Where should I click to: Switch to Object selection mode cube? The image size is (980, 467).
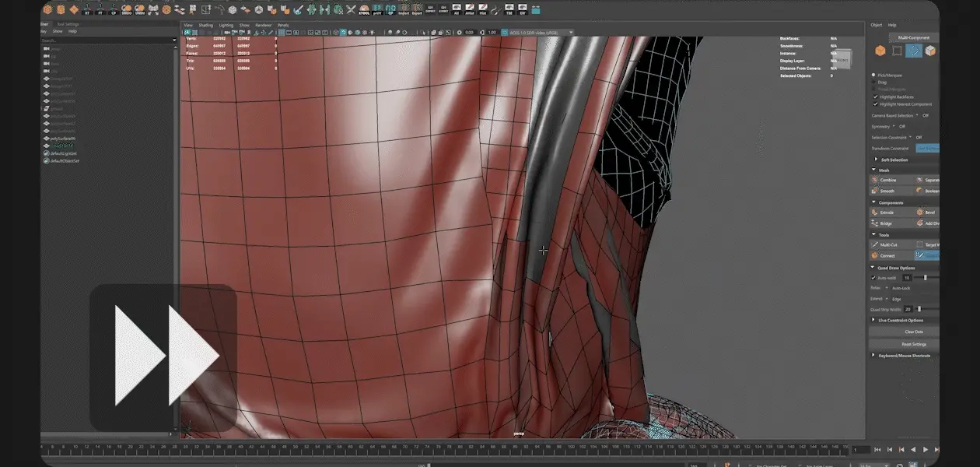[880, 51]
